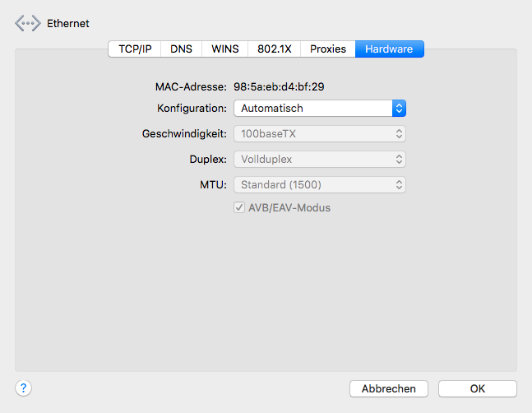Image resolution: width=532 pixels, height=413 pixels.
Task: Toggle the AVB/EAV-Modus checkbox
Action: click(x=240, y=208)
